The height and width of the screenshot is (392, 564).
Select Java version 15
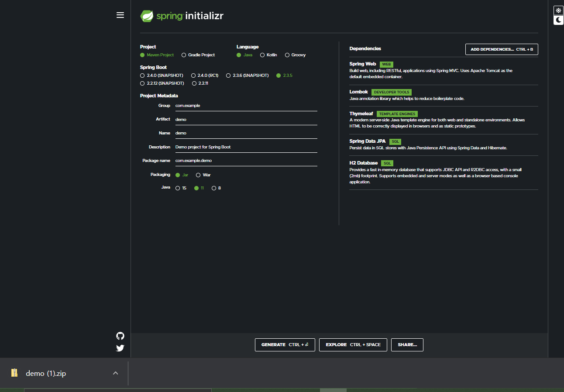(x=181, y=188)
